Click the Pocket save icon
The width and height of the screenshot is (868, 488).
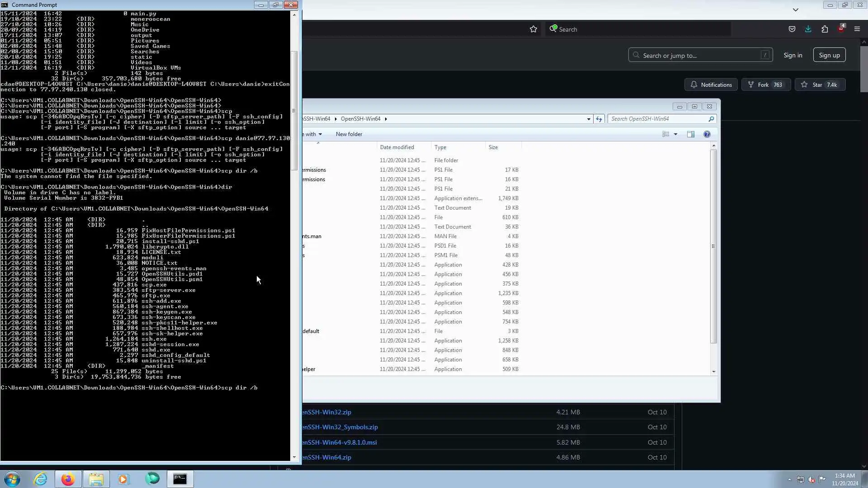click(x=792, y=29)
